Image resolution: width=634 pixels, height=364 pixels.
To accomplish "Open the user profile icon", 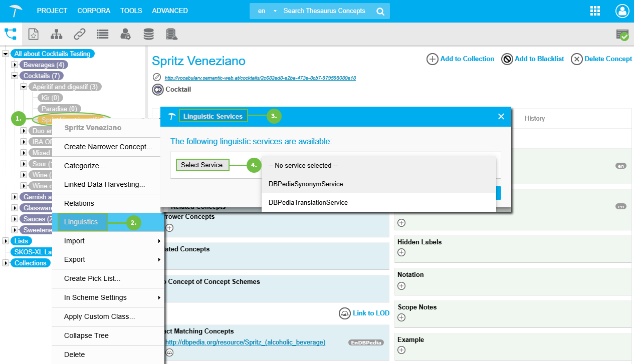I will pos(622,11).
